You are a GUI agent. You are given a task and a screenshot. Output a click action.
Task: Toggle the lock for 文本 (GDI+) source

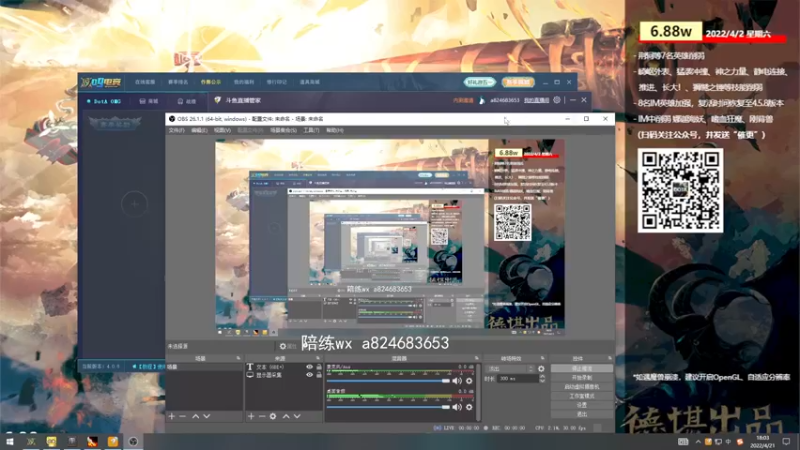click(x=319, y=367)
